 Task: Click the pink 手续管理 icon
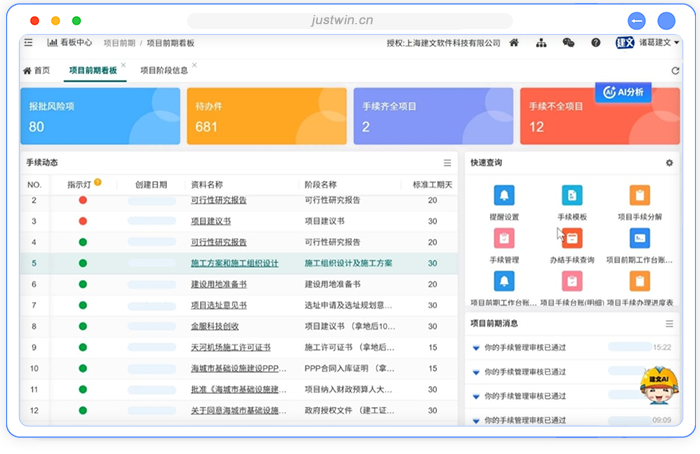(504, 238)
